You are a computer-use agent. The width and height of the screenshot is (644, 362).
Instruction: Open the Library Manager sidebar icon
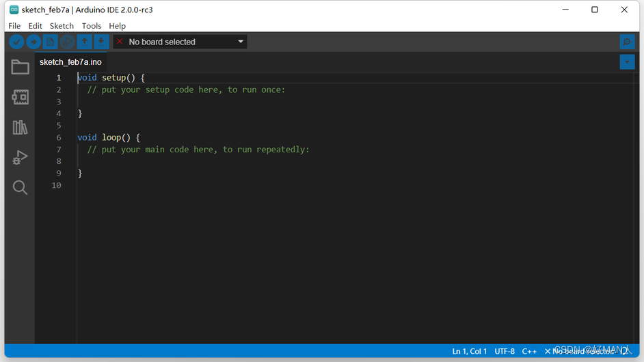tap(20, 127)
